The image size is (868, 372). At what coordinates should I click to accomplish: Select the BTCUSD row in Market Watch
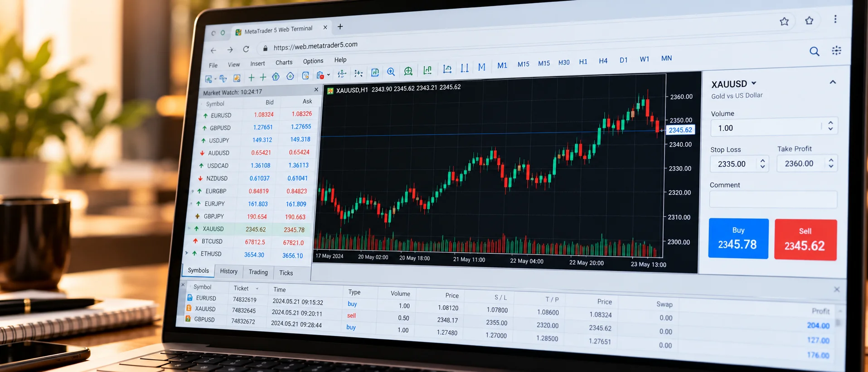(x=249, y=242)
